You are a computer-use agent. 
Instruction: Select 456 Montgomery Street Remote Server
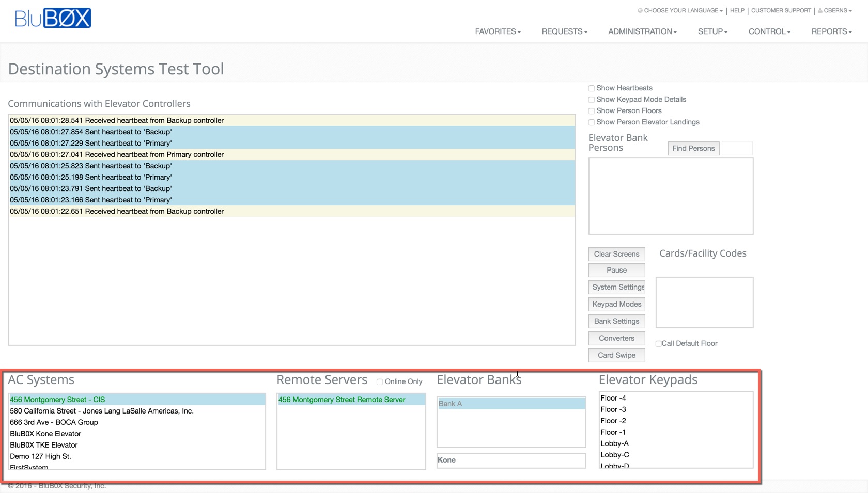[x=342, y=400]
